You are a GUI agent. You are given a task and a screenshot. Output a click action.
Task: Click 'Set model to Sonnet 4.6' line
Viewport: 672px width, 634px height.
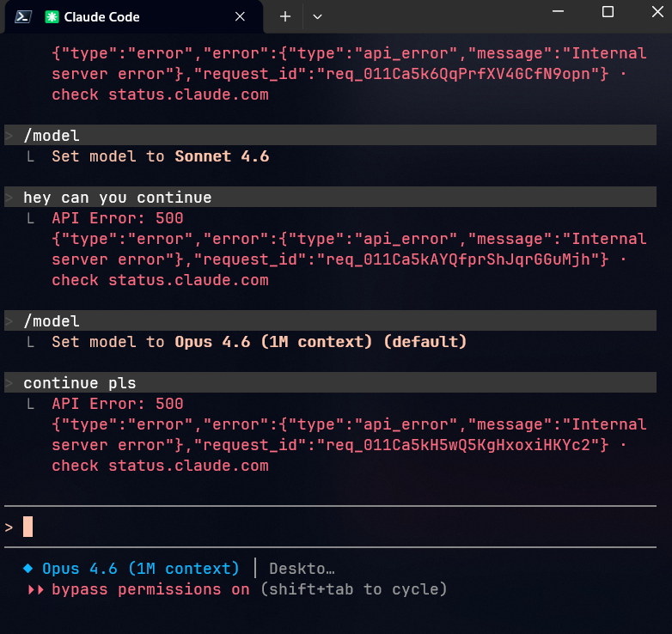(161, 156)
